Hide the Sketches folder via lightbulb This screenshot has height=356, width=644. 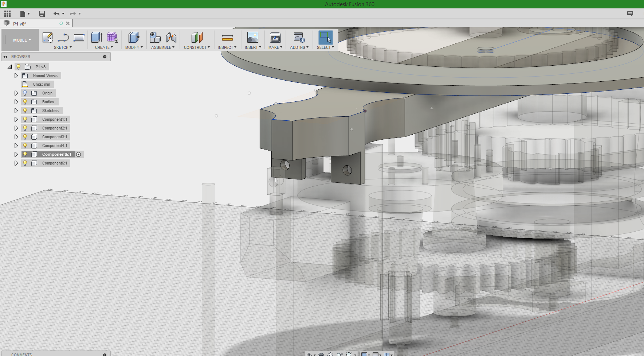[x=25, y=111]
